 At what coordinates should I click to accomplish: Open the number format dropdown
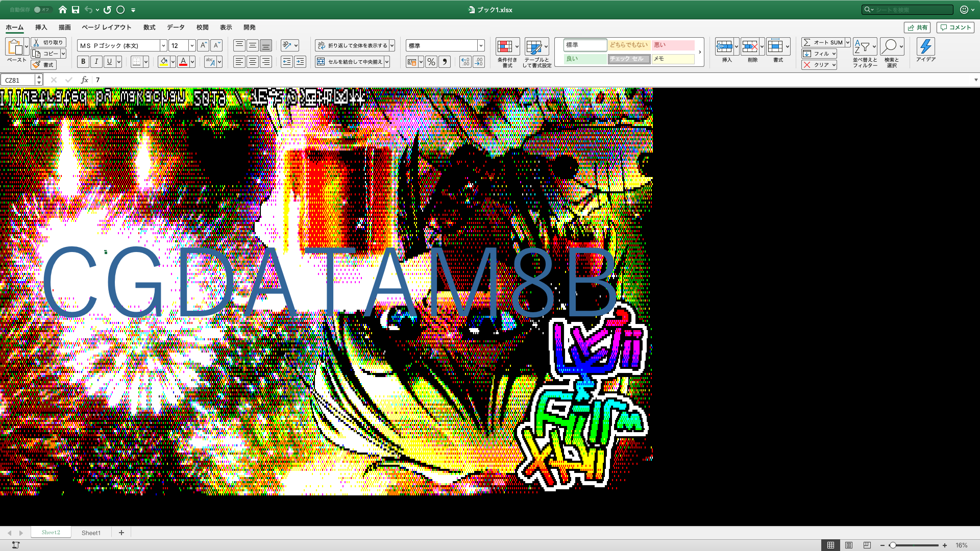tap(480, 45)
